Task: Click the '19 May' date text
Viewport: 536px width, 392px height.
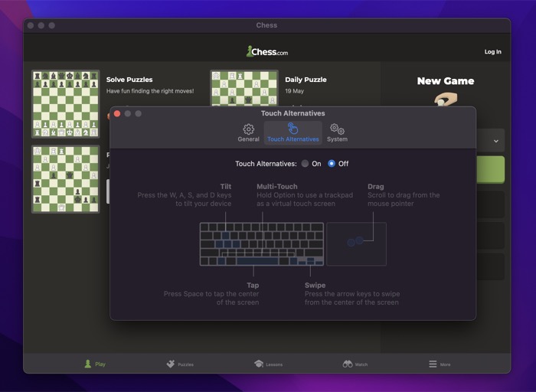Action: pos(294,91)
